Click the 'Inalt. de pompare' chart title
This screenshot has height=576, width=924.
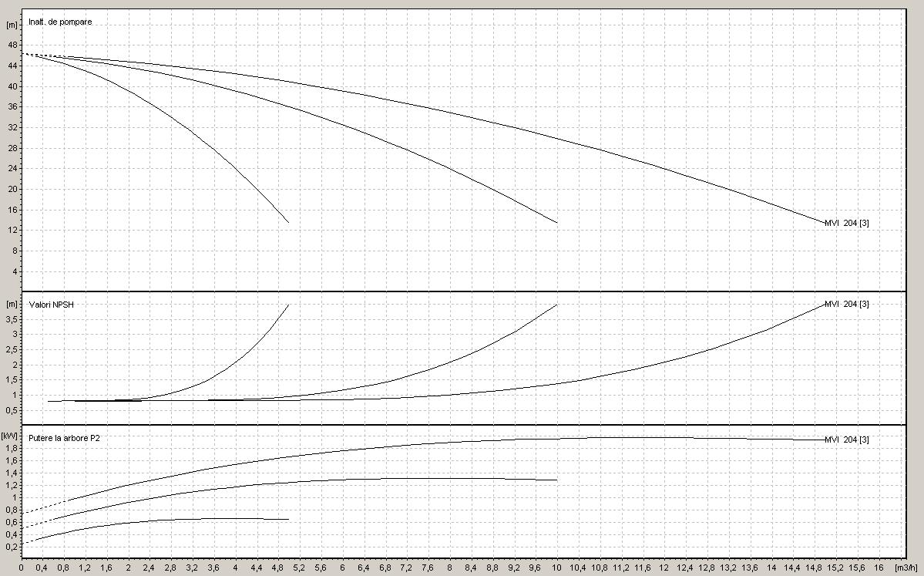pyautogui.click(x=60, y=22)
